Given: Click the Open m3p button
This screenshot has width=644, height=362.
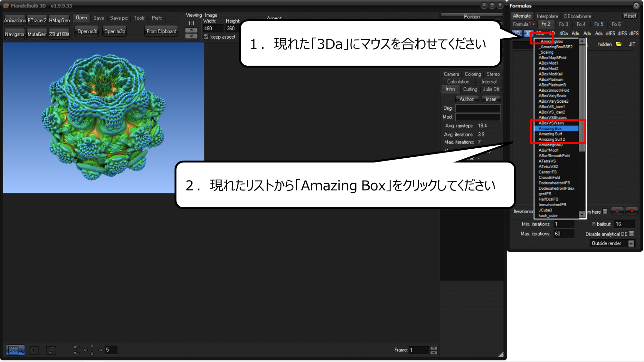Looking at the screenshot, I should pyautogui.click(x=115, y=31).
